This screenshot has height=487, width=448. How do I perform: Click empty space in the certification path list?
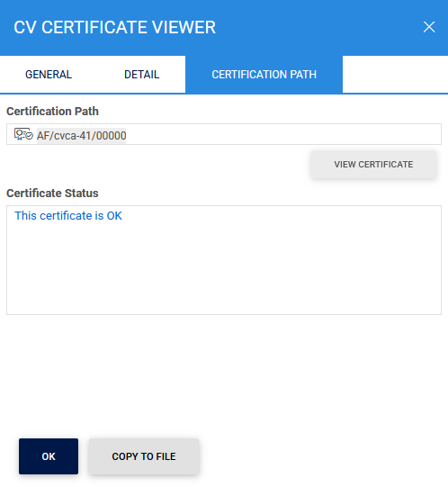pyautogui.click(x=282, y=134)
